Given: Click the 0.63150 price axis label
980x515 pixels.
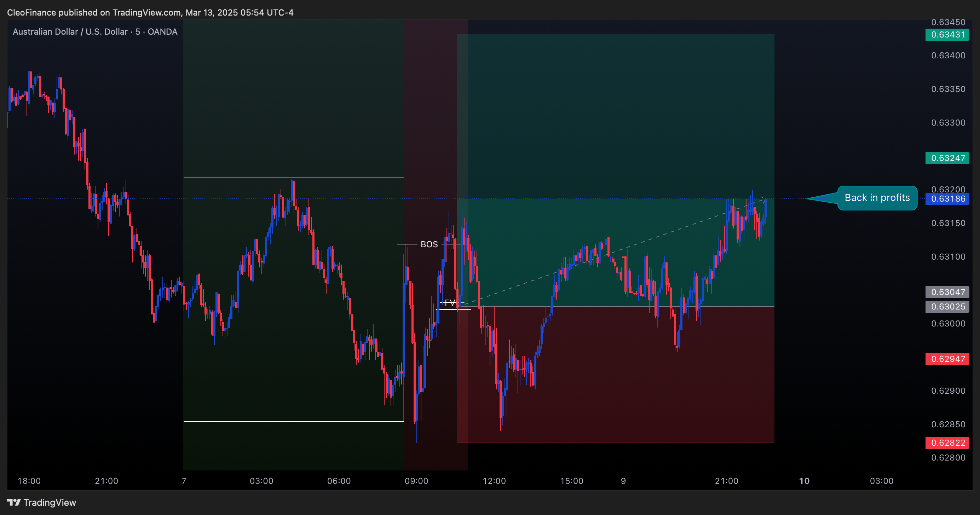Looking at the screenshot, I should click(x=948, y=223).
